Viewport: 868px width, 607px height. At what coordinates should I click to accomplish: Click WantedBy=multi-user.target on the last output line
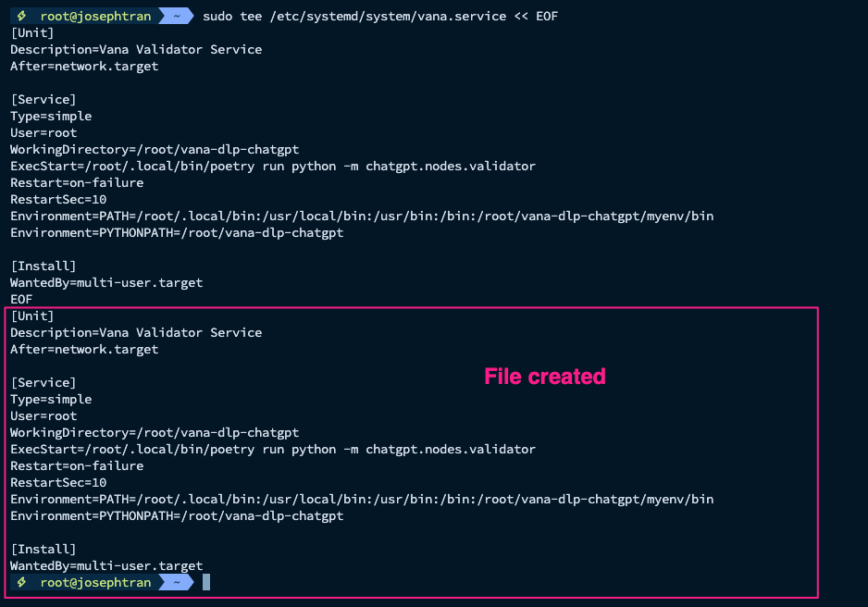[x=106, y=565]
